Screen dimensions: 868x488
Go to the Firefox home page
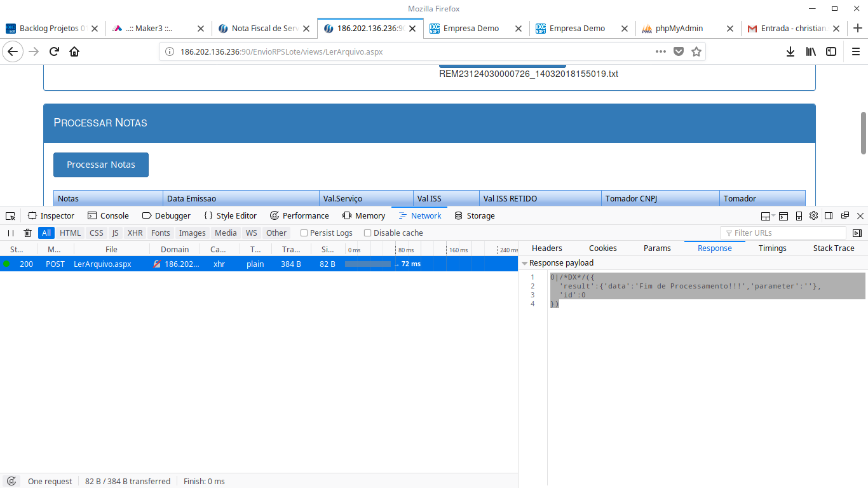coord(74,51)
